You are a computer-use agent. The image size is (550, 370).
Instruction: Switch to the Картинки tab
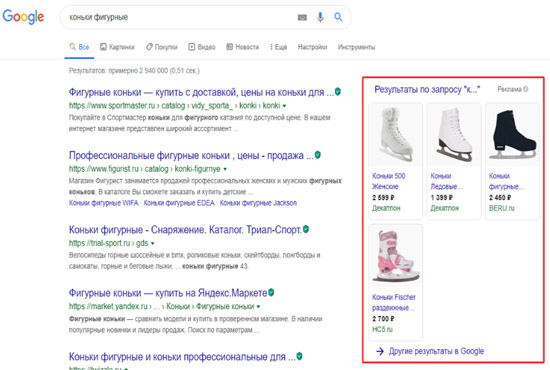(117, 47)
